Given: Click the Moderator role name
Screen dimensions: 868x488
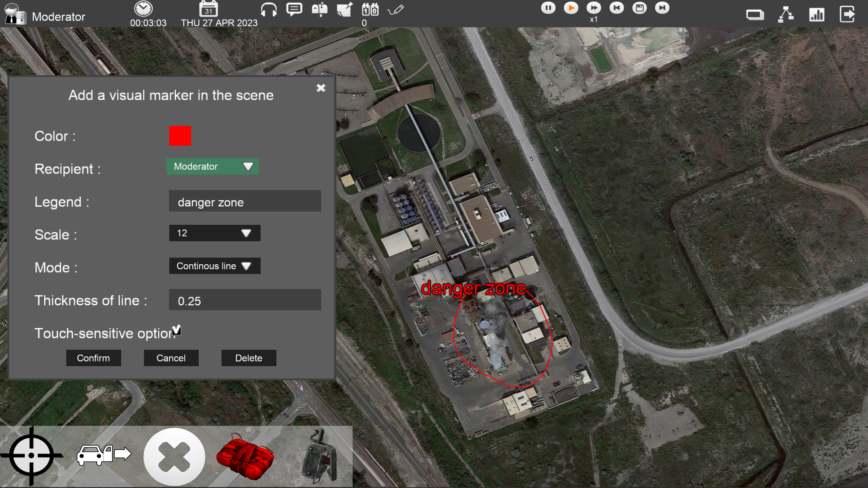Looking at the screenshot, I should click(58, 17).
